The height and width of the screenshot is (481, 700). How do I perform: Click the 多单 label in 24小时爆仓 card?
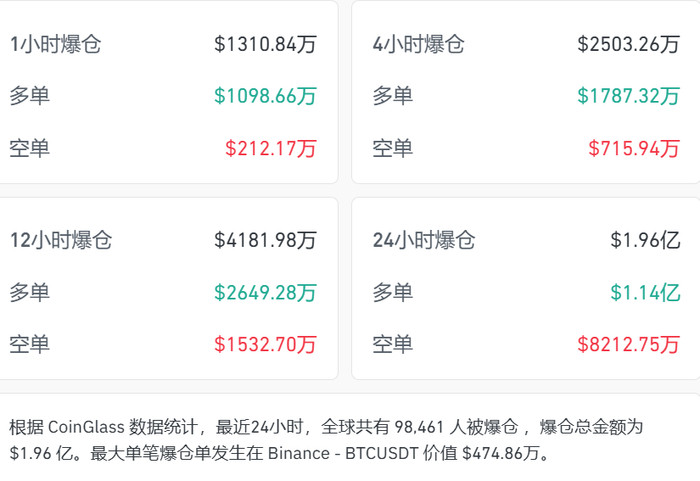[392, 292]
